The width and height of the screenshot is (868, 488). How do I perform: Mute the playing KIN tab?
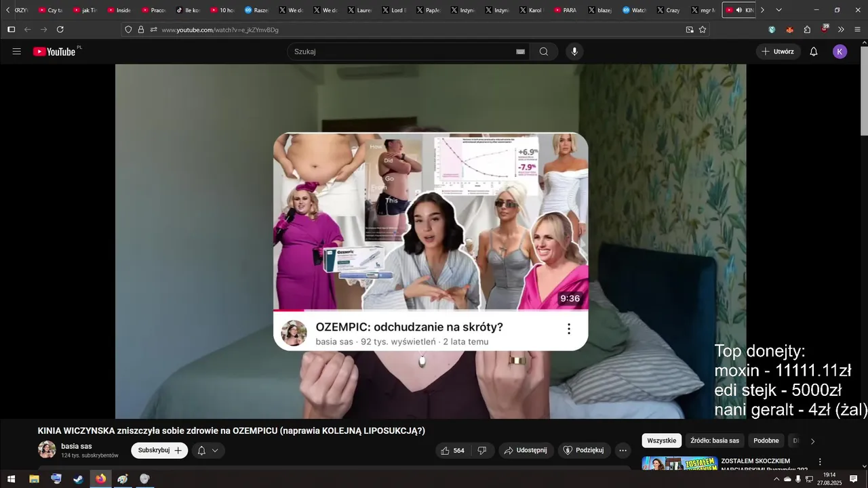[x=739, y=10]
